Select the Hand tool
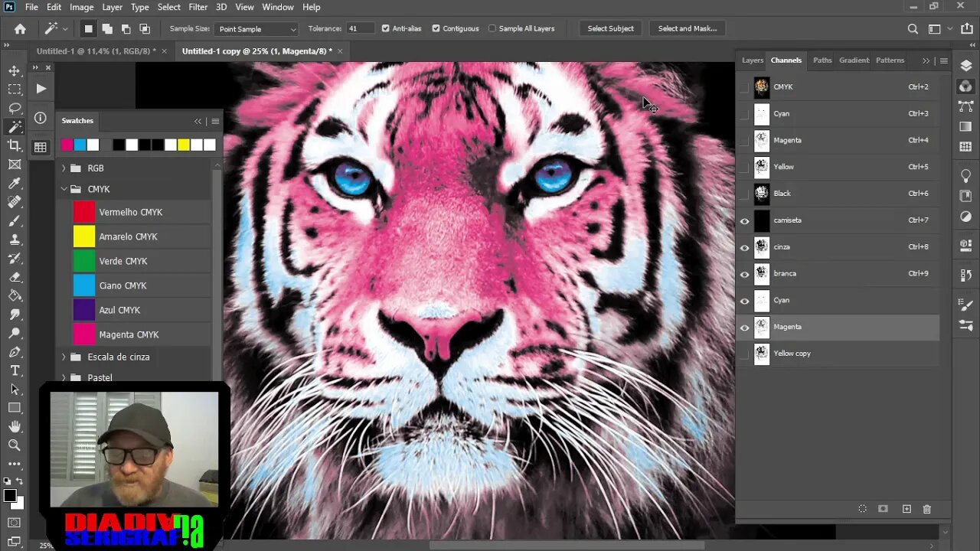980x551 pixels. (15, 426)
